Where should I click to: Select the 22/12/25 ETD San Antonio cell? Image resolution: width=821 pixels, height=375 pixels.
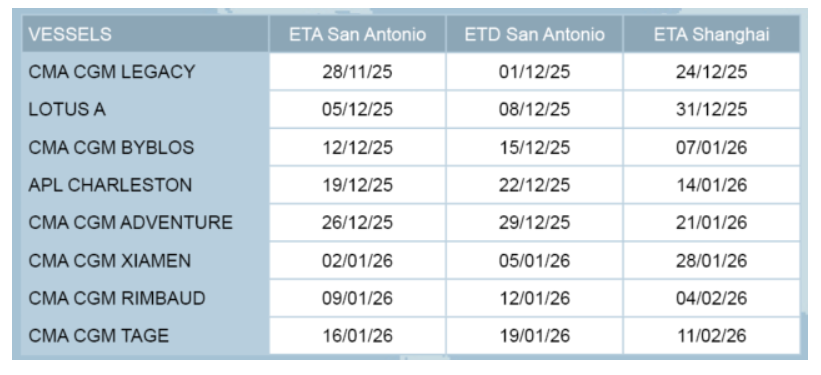534,185
